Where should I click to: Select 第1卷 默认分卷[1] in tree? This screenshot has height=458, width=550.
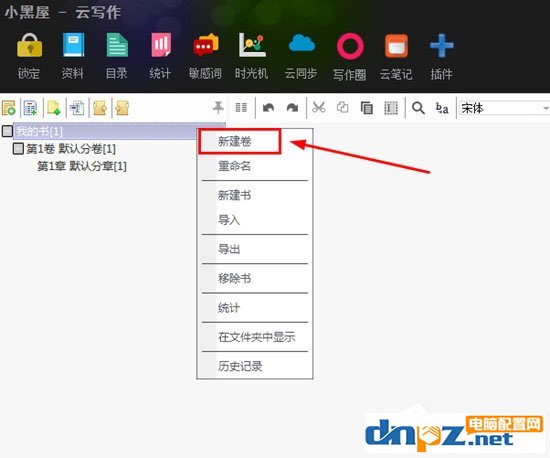pos(71,149)
